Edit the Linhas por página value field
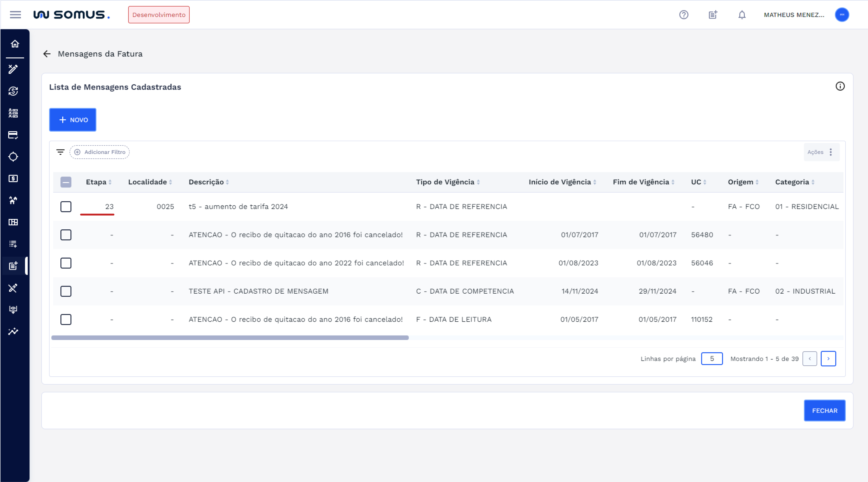This screenshot has width=868, height=482. tap(712, 359)
